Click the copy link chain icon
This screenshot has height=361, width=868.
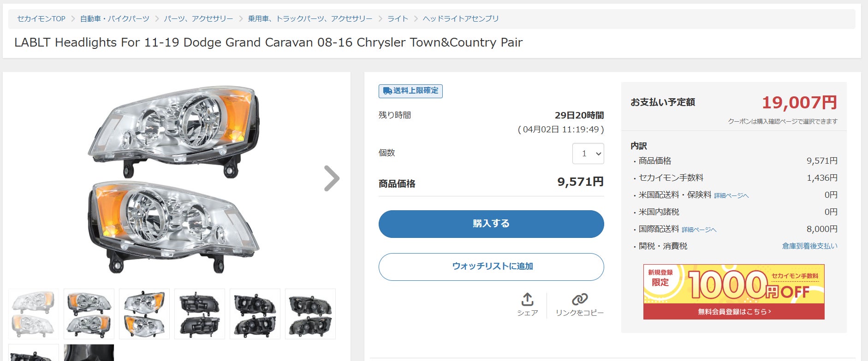[x=579, y=300]
